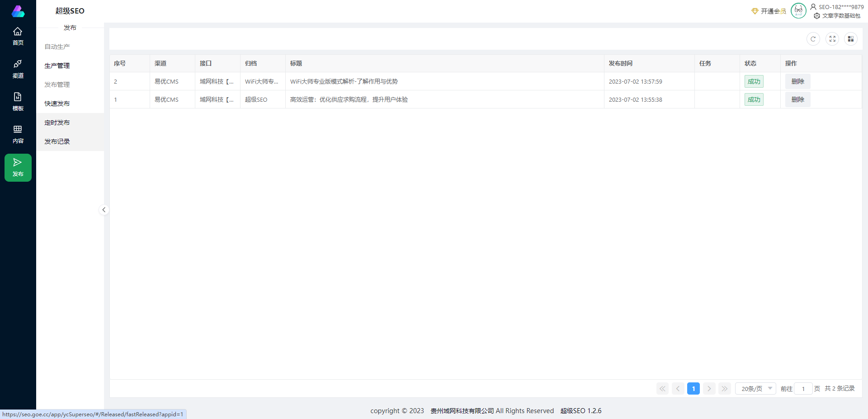Screen dimensions: 868x419
Task: Click title 高效运营：优化供应求购流程
Action: pyautogui.click(x=349, y=99)
